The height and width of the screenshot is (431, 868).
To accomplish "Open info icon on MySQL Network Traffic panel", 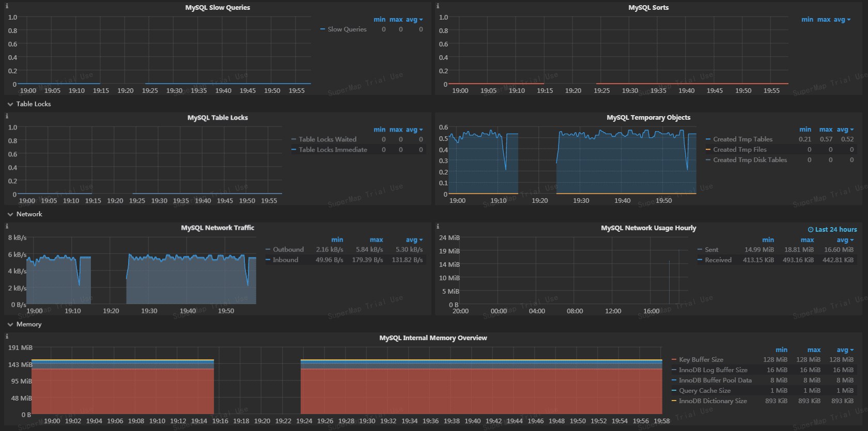I will 7,226.
